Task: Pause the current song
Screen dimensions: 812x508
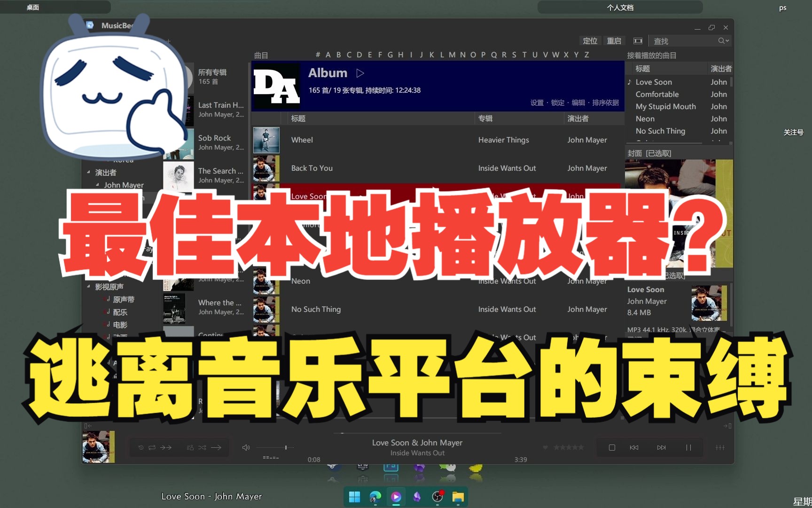Action: (688, 447)
